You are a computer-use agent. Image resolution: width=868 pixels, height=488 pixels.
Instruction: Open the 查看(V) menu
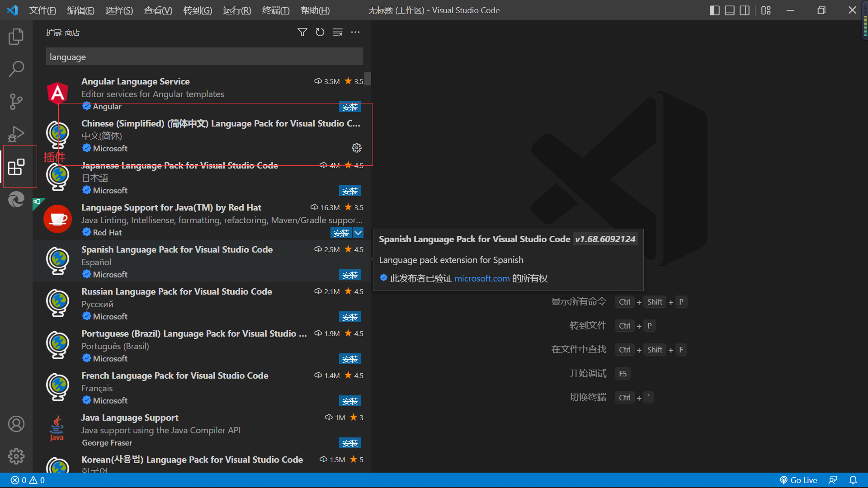(158, 10)
